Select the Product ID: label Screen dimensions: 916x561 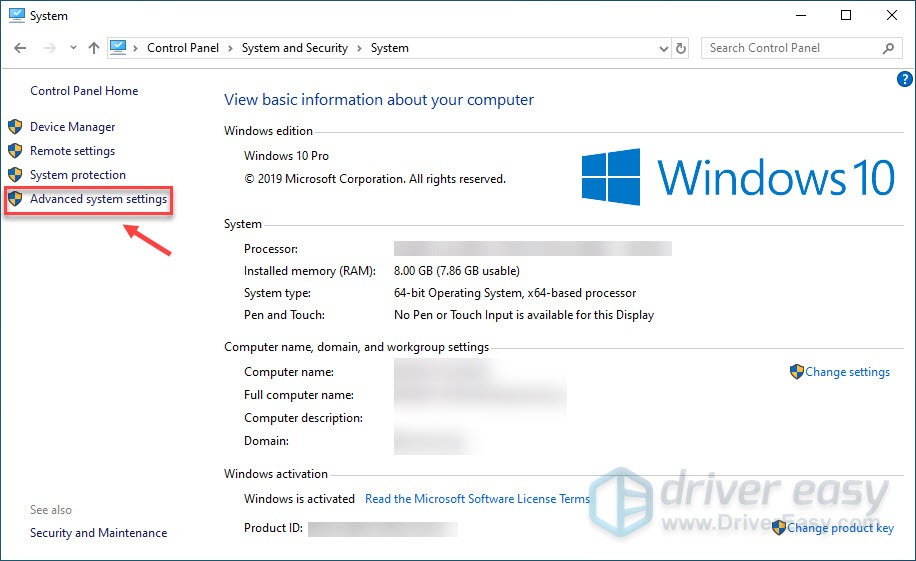coord(273,528)
